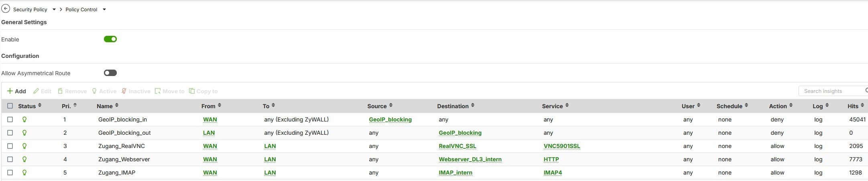Click the status bulb of GeoIP_blocking_in
The width and height of the screenshot is (868, 181).
24,119
